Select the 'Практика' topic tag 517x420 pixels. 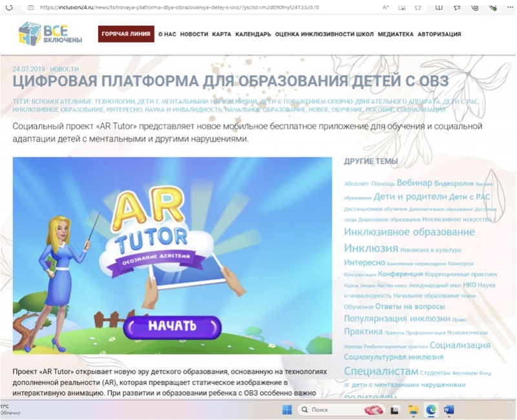click(x=363, y=331)
